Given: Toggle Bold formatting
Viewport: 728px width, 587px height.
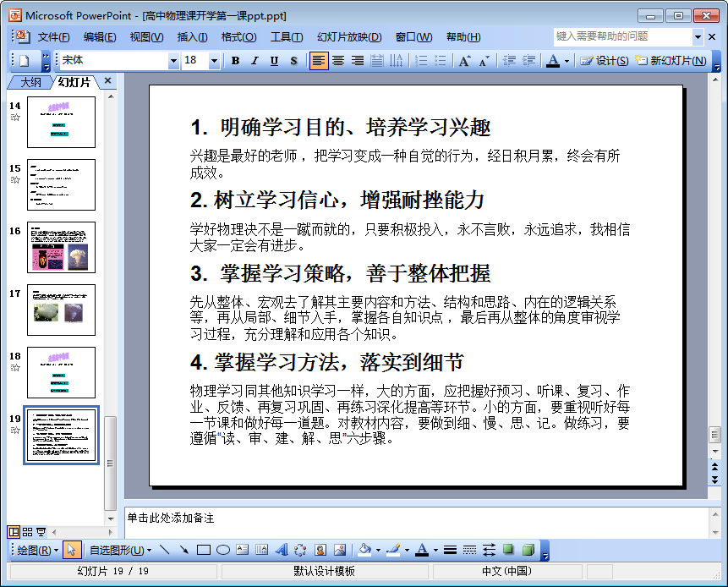Looking at the screenshot, I should pos(235,61).
